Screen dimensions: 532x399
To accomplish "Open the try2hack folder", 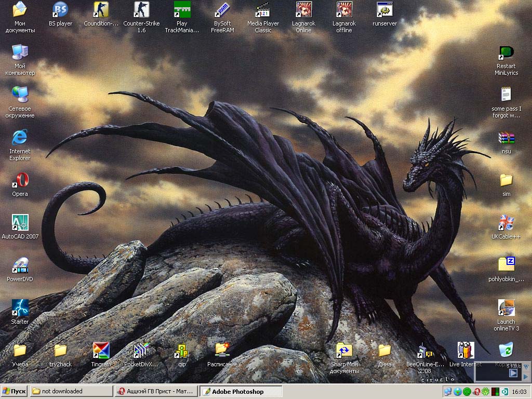I will pos(60,355).
